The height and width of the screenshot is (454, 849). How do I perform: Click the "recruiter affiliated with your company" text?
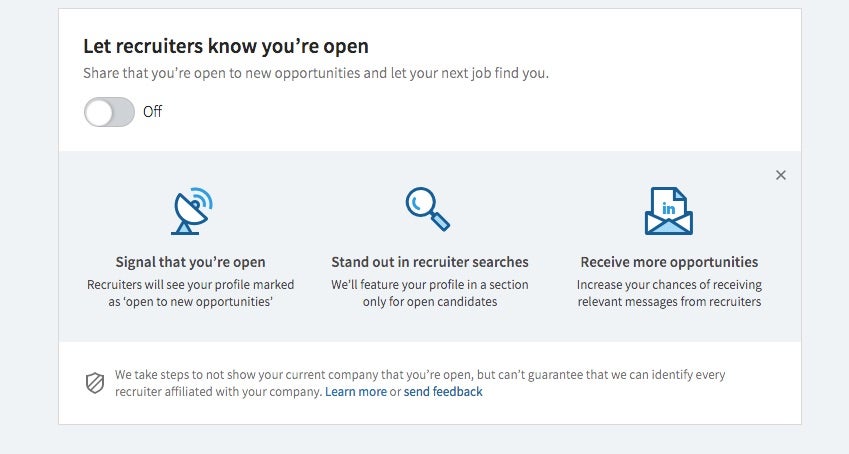218,392
